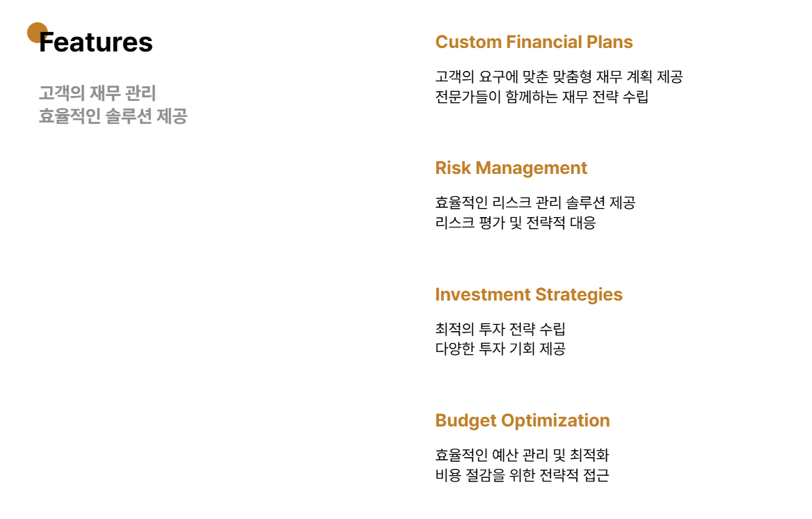
Task: Click the line 비용 절감을 위한 전략적 접근
Action: click(522, 475)
